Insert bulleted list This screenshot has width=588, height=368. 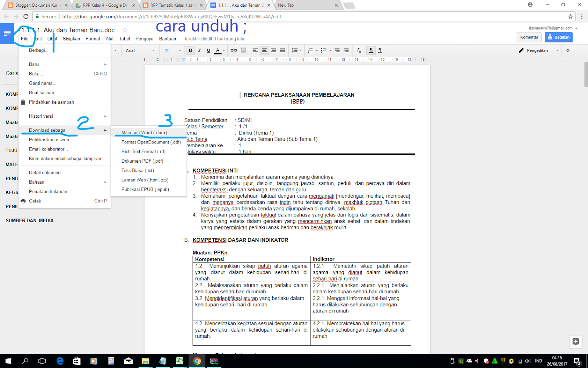[325, 50]
